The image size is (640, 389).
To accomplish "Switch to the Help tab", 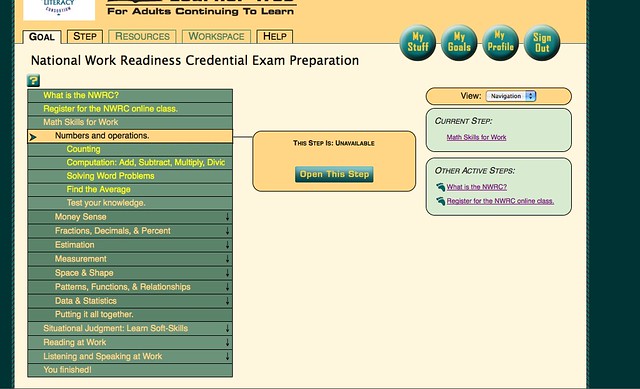I will 275,36.
